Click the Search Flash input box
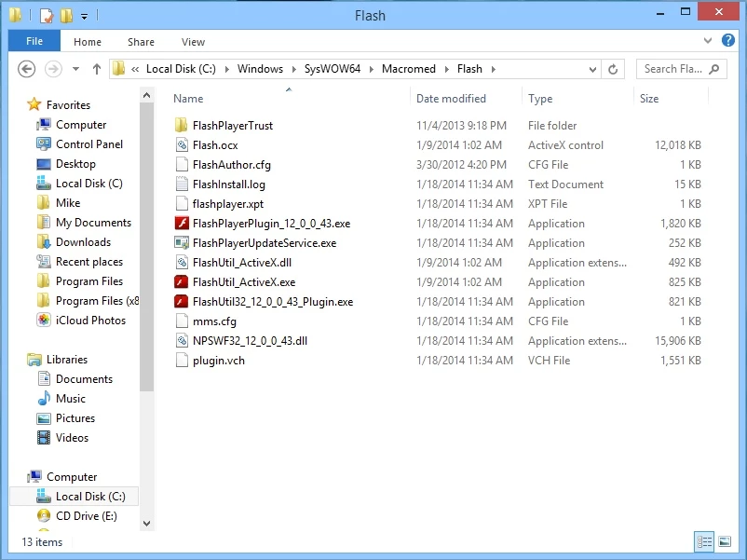Screen dimensions: 747x560 point(681,69)
